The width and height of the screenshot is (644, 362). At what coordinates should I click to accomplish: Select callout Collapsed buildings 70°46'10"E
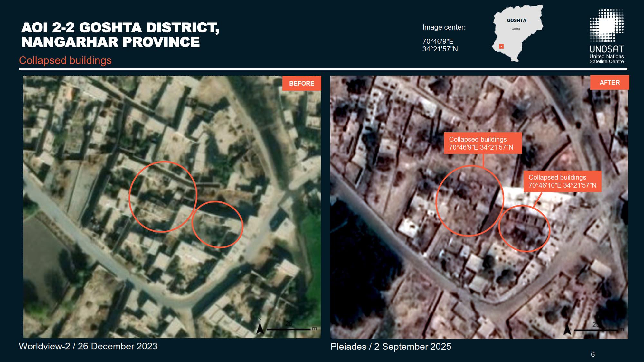pos(562,181)
